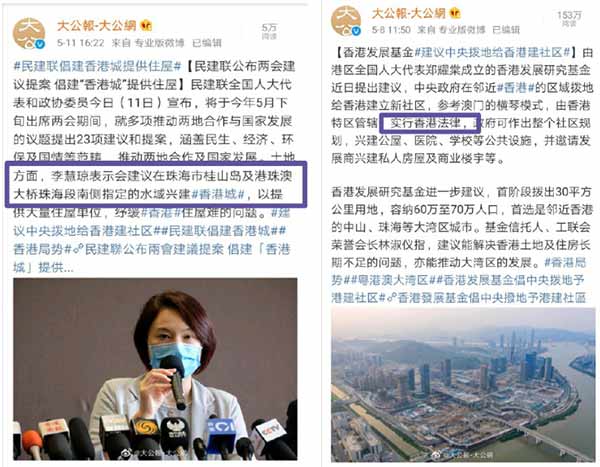Open hashtag #民建联倡建香港城提供住屋#
Screen dimensions: 600x467
click(x=97, y=66)
